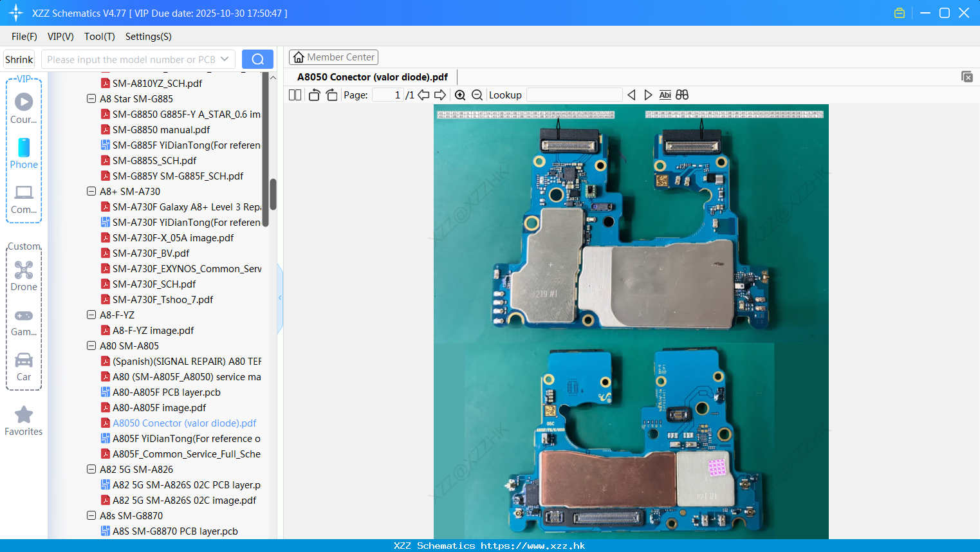
Task: Click the file tree vertical scrollbar thumb
Action: [x=273, y=194]
